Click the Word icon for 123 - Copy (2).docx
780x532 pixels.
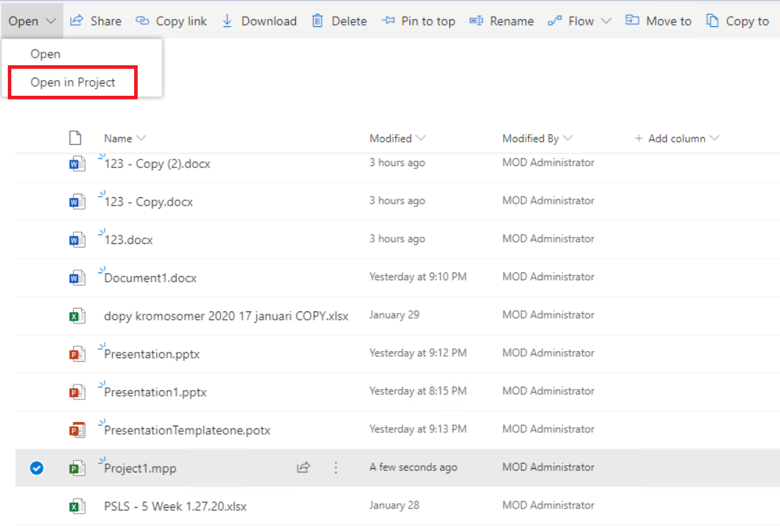(77, 163)
